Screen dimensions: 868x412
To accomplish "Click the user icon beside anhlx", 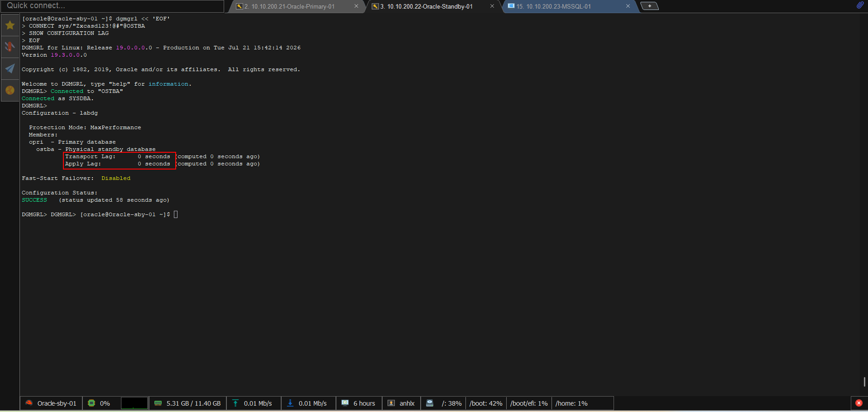I will [391, 403].
